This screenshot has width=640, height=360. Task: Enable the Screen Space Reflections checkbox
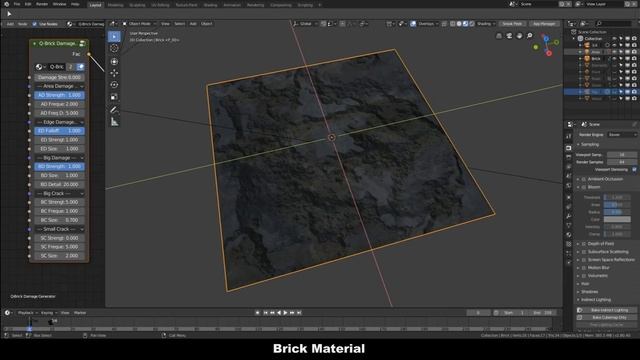[x=584, y=260]
